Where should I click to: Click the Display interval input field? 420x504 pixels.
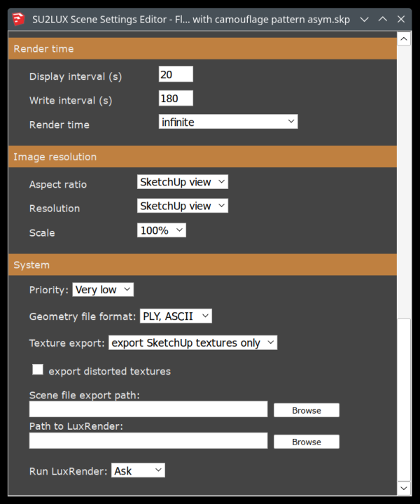pyautogui.click(x=176, y=74)
